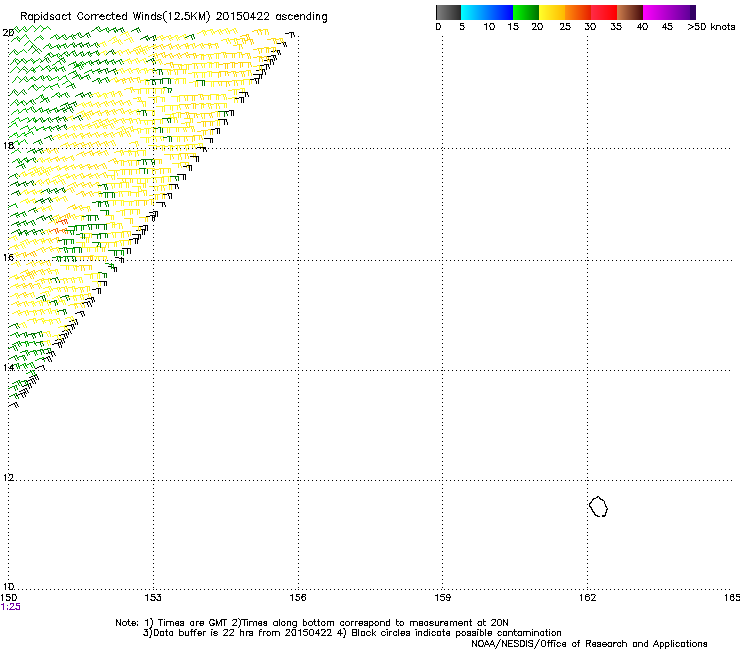The height and width of the screenshot is (650, 740).
Task: Click the '>50 knots' legend label
Action: click(711, 27)
